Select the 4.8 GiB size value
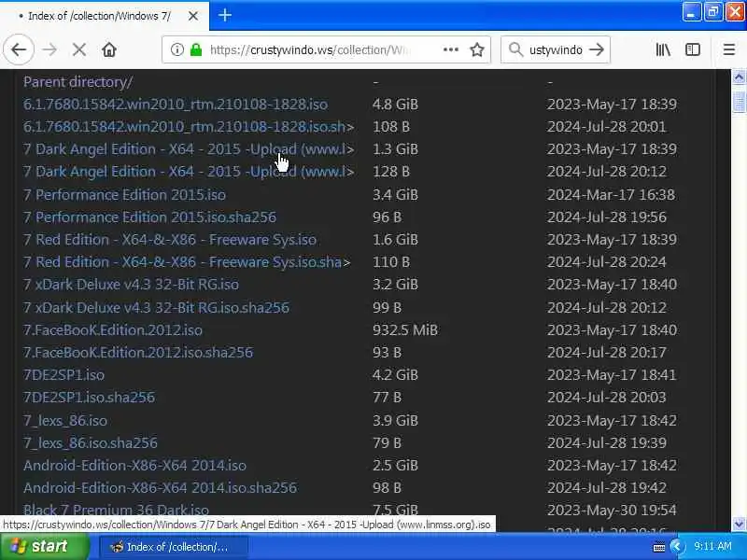The height and width of the screenshot is (560, 747). coord(395,105)
